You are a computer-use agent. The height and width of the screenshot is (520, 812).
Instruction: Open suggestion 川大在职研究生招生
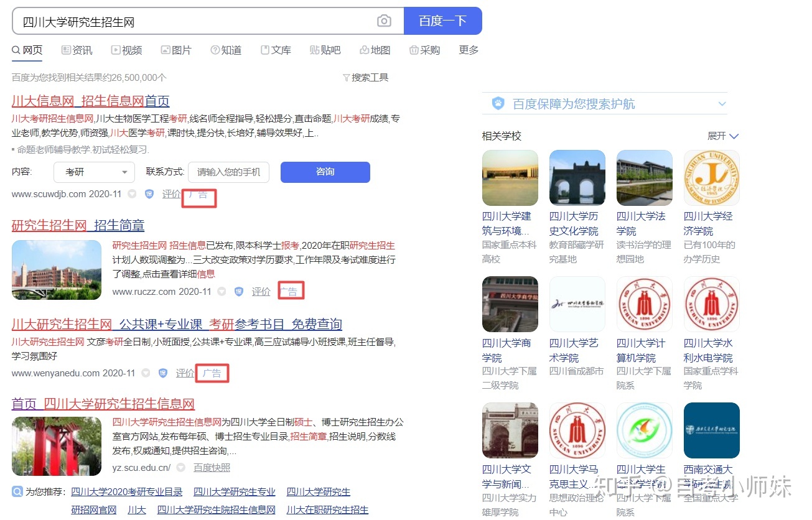click(x=327, y=510)
